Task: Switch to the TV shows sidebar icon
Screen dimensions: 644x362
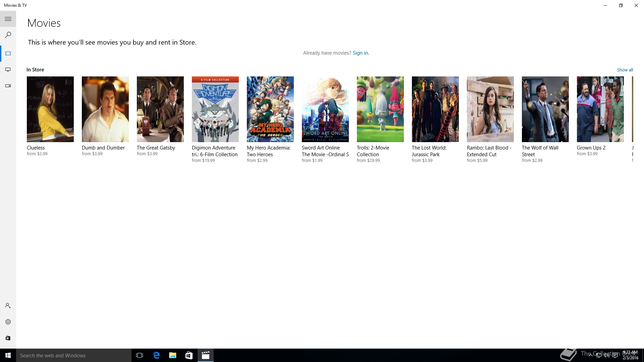Action: click(x=8, y=70)
